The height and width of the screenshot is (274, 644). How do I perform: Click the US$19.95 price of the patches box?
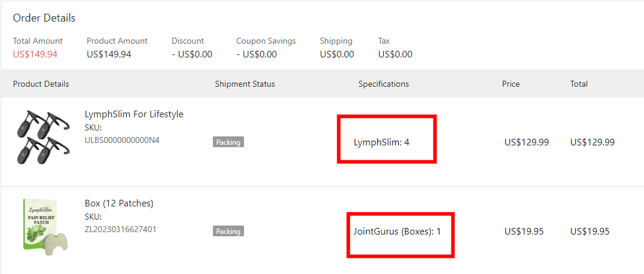coord(524,232)
